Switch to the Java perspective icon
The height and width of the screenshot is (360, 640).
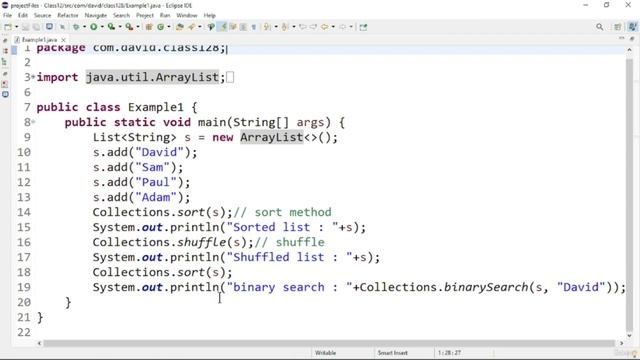point(632,27)
